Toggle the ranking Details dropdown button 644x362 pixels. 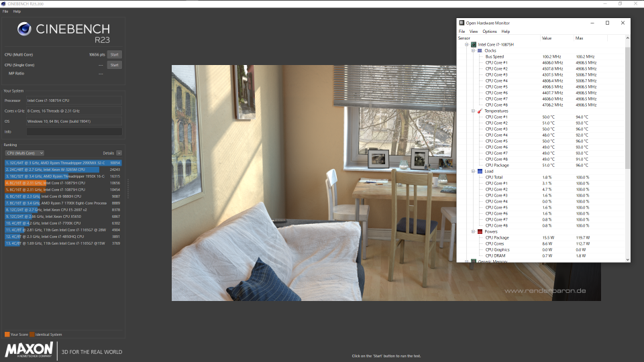[x=119, y=153]
